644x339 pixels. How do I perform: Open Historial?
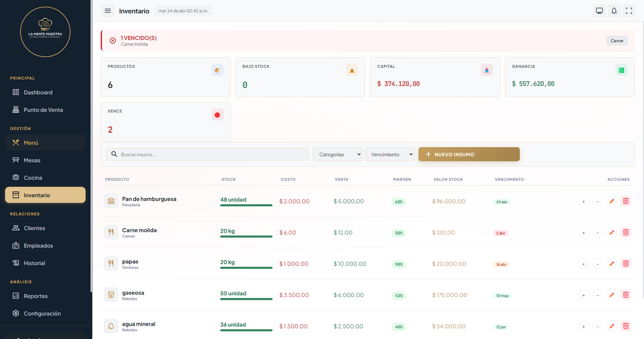pyautogui.click(x=45, y=263)
